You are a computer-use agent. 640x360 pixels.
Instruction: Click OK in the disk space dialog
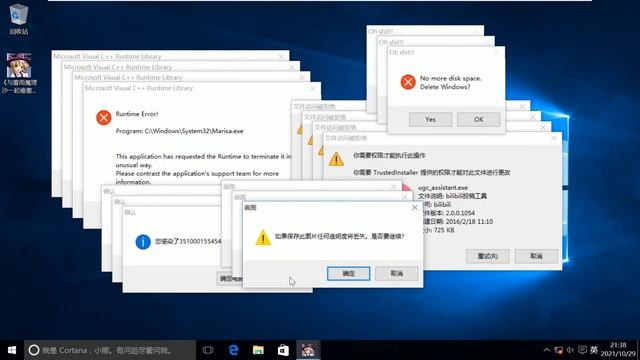[x=478, y=120]
